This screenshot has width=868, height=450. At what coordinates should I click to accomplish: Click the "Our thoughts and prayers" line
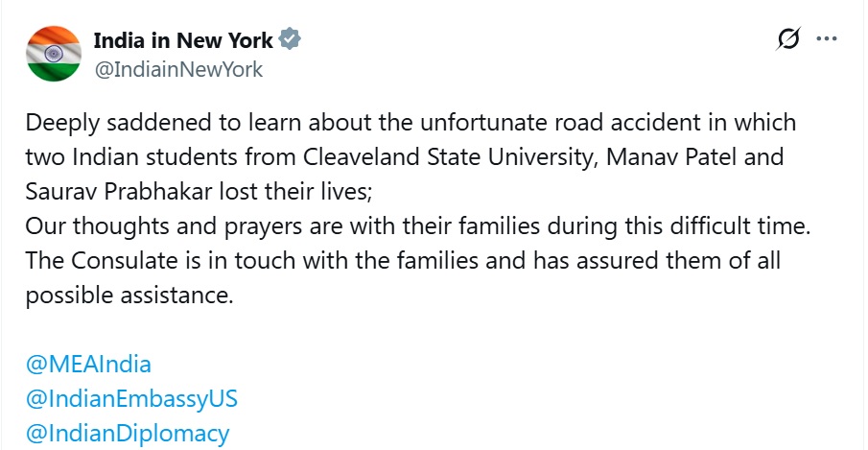[x=153, y=226]
